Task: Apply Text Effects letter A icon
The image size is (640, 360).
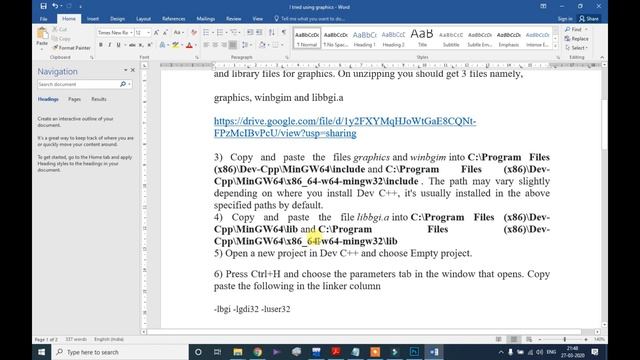Action: (162, 45)
